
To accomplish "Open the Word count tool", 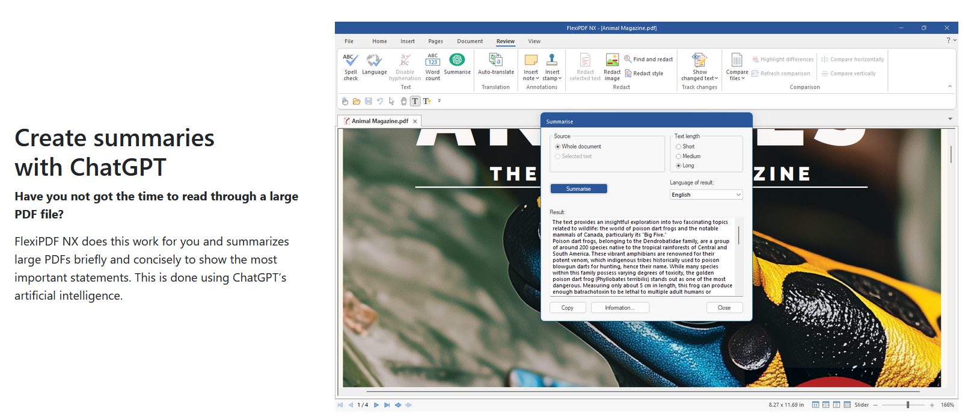I will [x=432, y=67].
